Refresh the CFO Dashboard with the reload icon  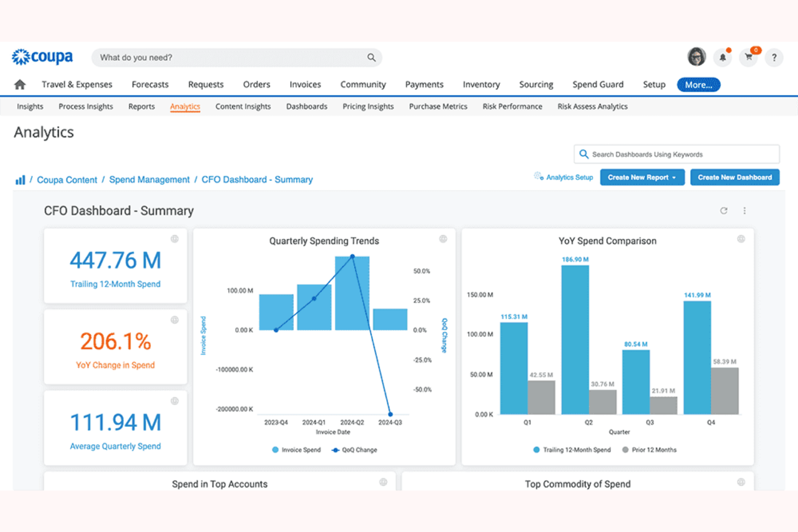724,211
